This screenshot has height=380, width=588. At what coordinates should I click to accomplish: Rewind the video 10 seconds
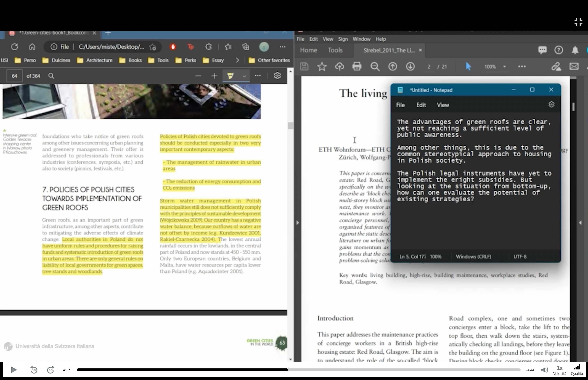tap(34, 370)
